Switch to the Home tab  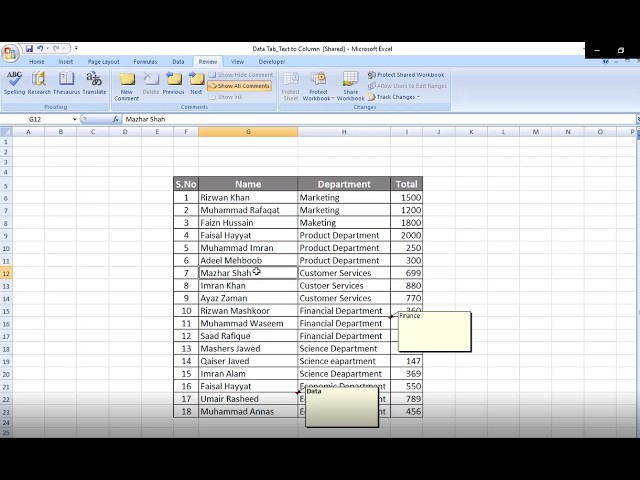click(37, 62)
